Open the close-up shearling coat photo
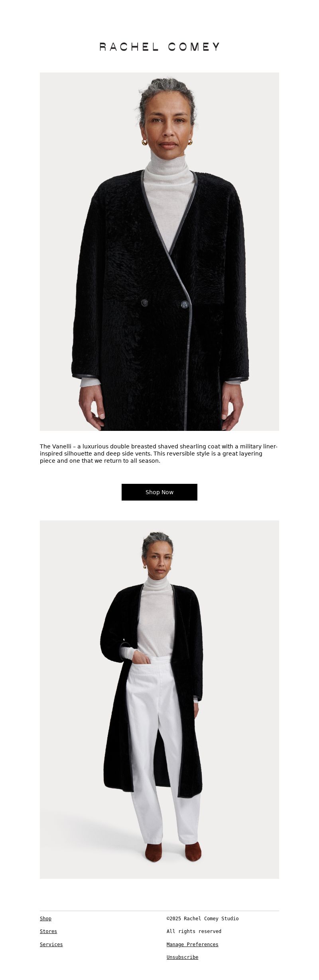This screenshot has width=319, height=980. tap(159, 251)
